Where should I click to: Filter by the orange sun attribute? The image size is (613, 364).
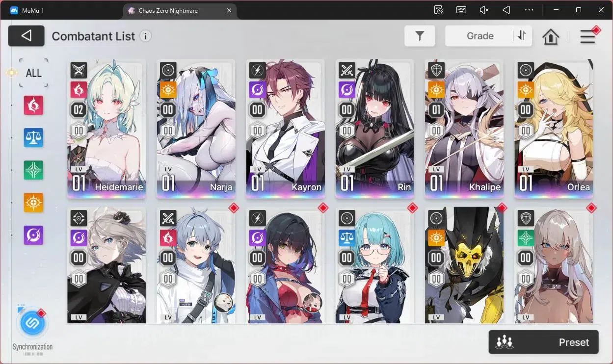(x=33, y=203)
